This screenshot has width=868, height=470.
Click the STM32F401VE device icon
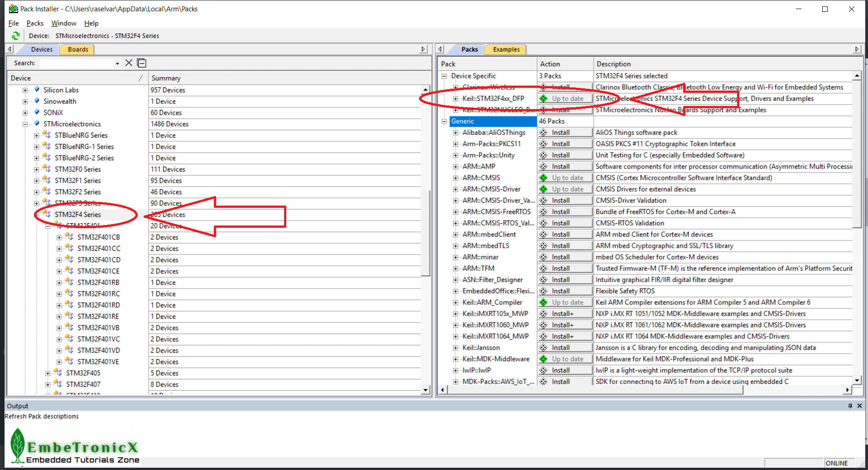coord(69,361)
